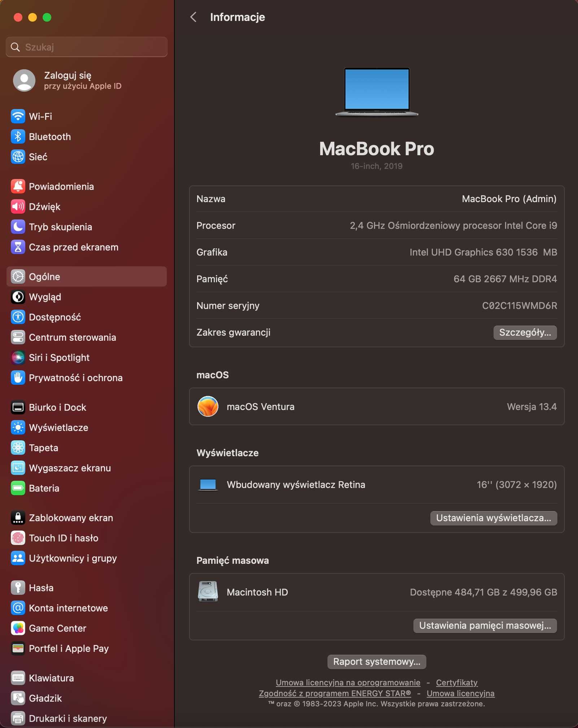Click the Wygaszacz ekranu icon
Image resolution: width=578 pixels, height=728 pixels.
[18, 468]
